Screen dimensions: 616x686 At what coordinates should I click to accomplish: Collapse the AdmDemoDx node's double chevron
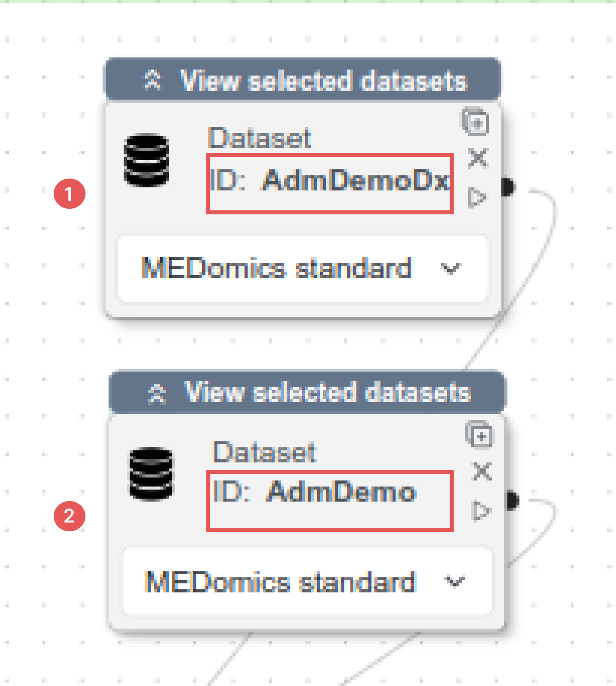coord(153,80)
